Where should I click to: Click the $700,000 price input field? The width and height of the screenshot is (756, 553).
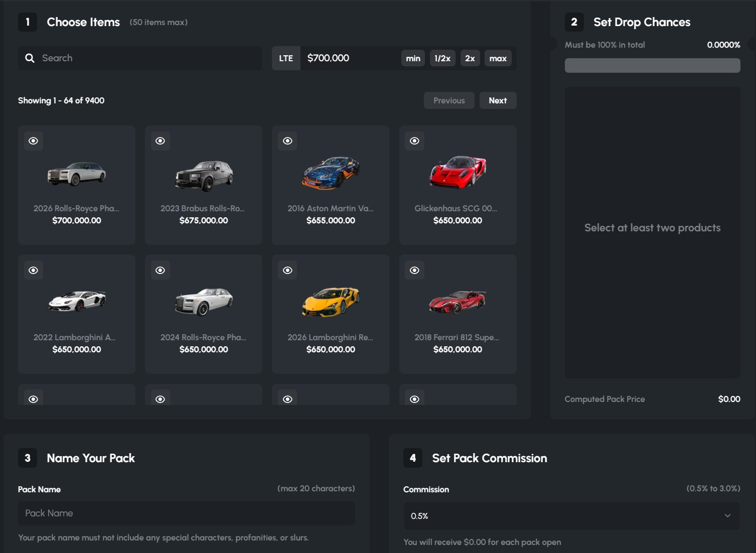tap(349, 58)
